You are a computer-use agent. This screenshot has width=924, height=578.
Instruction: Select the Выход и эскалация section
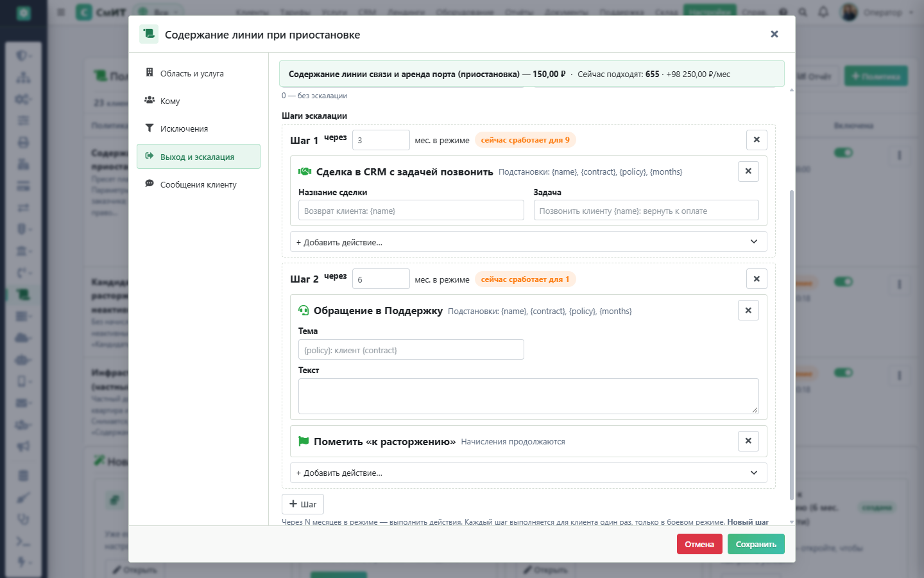pyautogui.click(x=198, y=157)
